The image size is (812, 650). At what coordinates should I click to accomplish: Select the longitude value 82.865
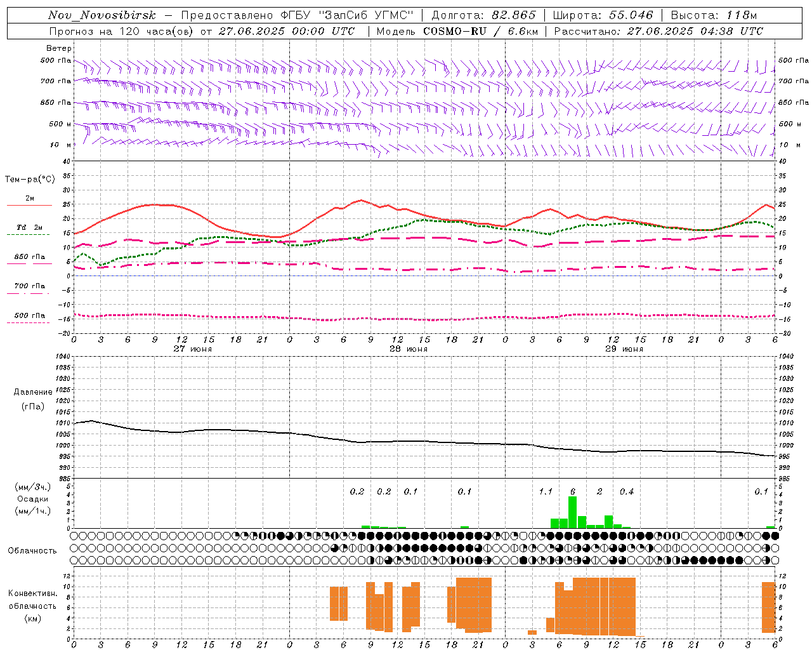[x=514, y=15]
